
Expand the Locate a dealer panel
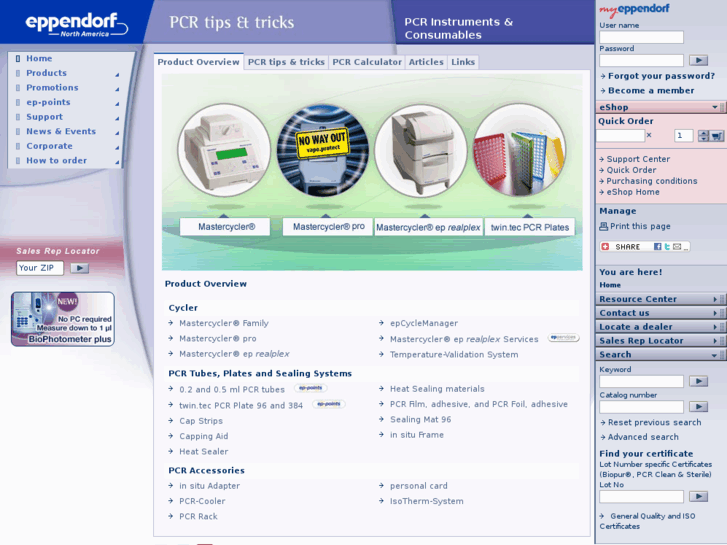coord(661,327)
